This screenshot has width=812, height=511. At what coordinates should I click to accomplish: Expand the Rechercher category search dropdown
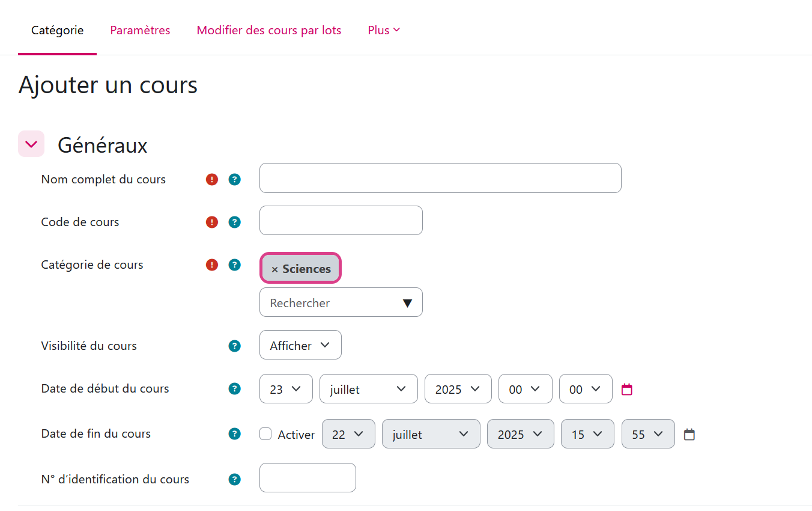point(341,302)
